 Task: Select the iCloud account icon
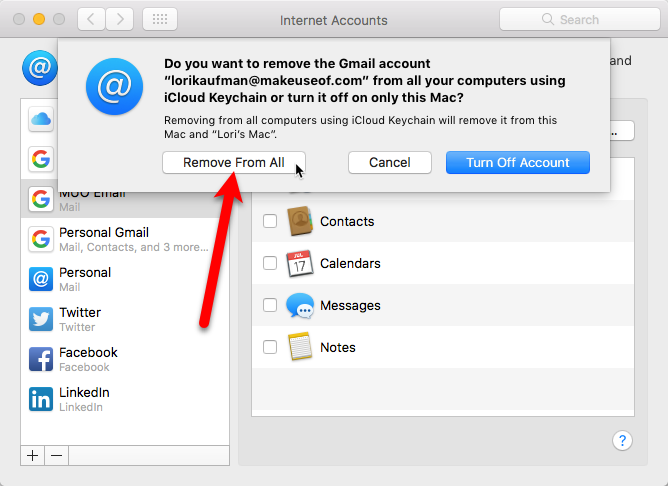click(x=41, y=119)
